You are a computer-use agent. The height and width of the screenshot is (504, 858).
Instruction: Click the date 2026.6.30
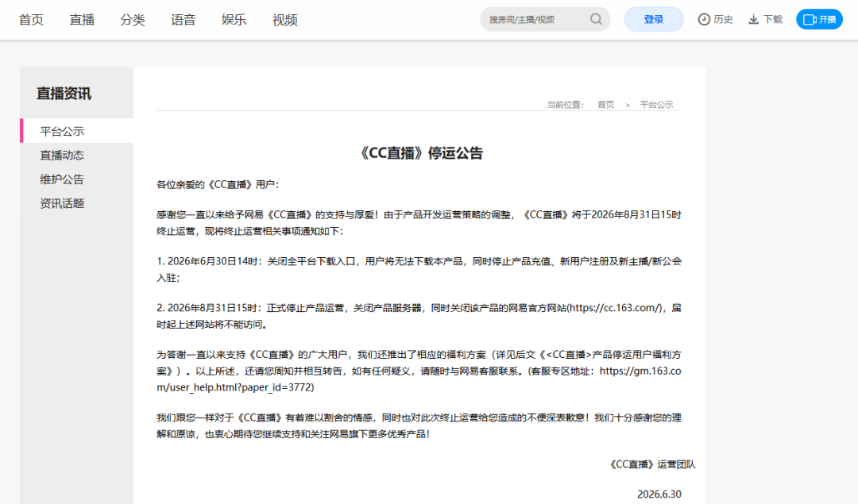point(659,494)
